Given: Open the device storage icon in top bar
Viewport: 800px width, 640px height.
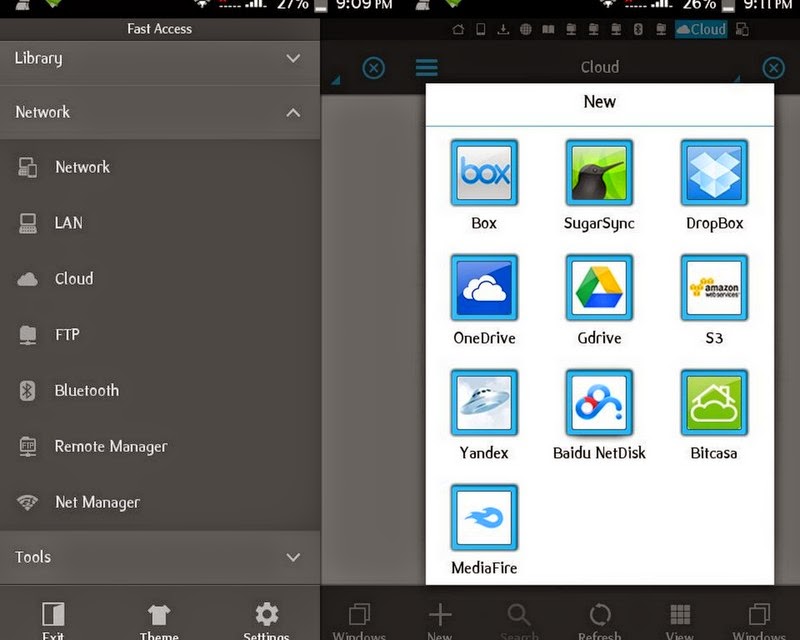Looking at the screenshot, I should point(481,29).
